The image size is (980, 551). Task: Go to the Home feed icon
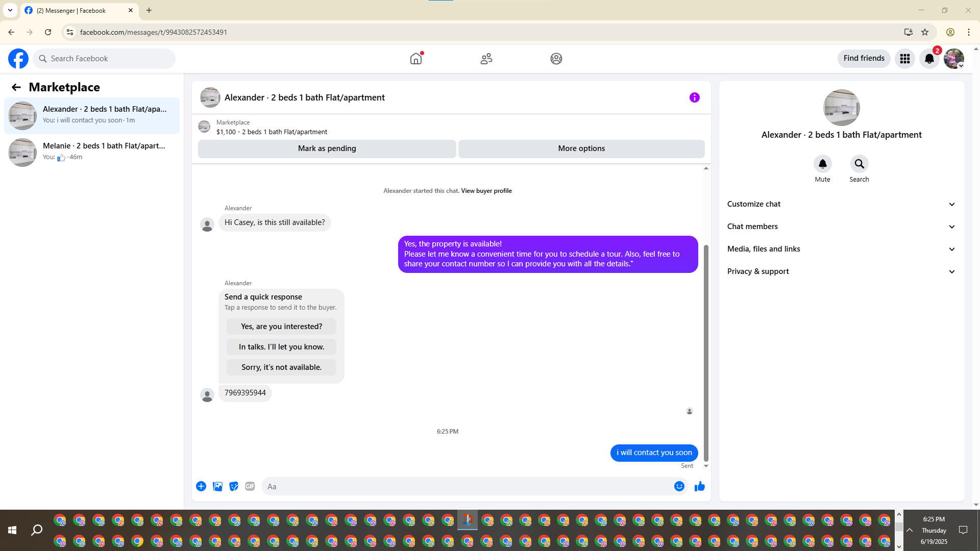pos(416,59)
